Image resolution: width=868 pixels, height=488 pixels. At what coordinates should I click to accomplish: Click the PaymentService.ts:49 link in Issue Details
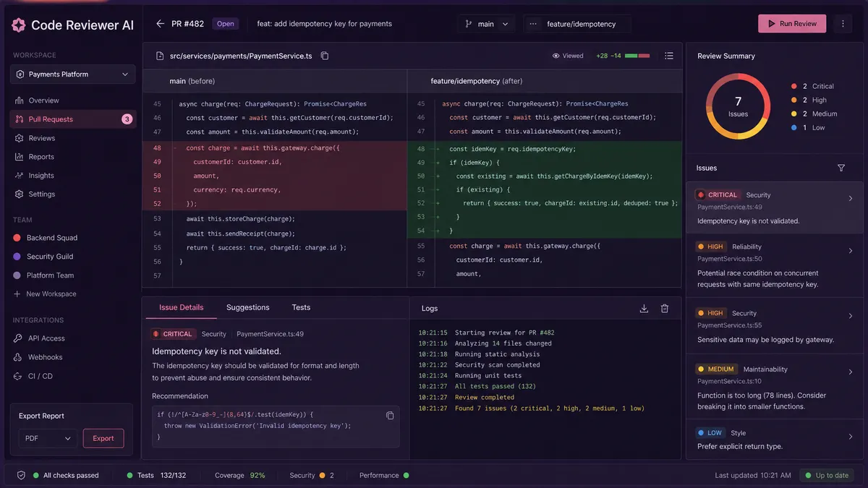click(270, 334)
